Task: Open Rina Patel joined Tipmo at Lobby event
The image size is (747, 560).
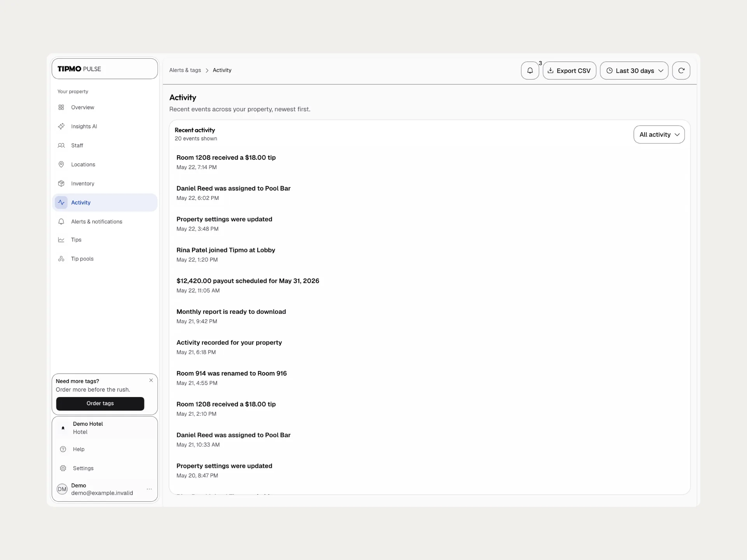Action: (x=430, y=254)
